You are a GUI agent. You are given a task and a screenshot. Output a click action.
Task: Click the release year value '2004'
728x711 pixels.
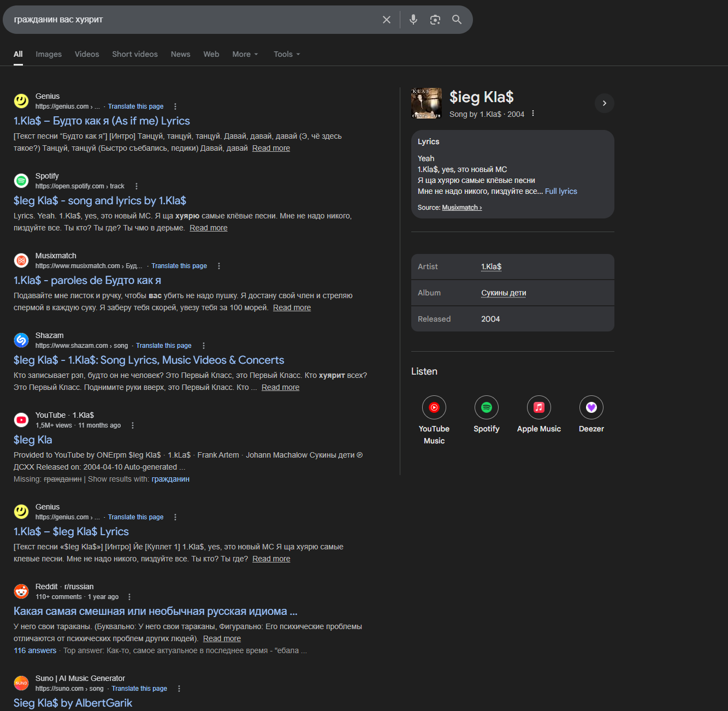[x=490, y=319]
